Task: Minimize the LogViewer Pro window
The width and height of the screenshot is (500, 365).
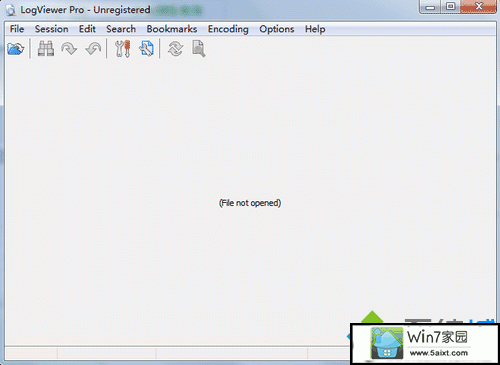Action: pyautogui.click(x=431, y=7)
